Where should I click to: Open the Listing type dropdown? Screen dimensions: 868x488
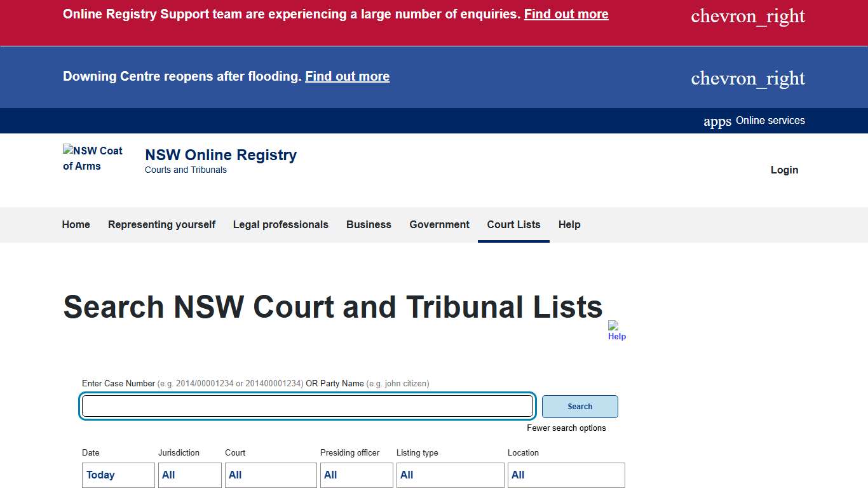tap(450, 475)
